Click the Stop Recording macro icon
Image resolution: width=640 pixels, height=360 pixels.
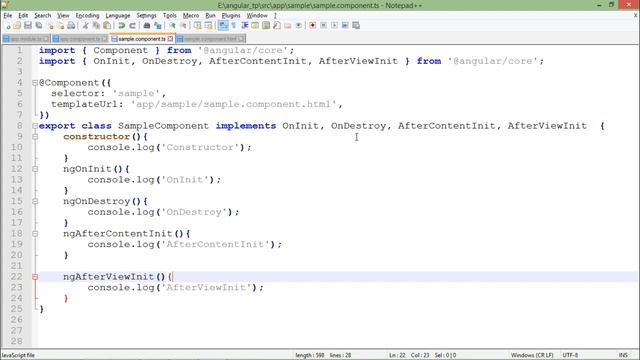323,25
